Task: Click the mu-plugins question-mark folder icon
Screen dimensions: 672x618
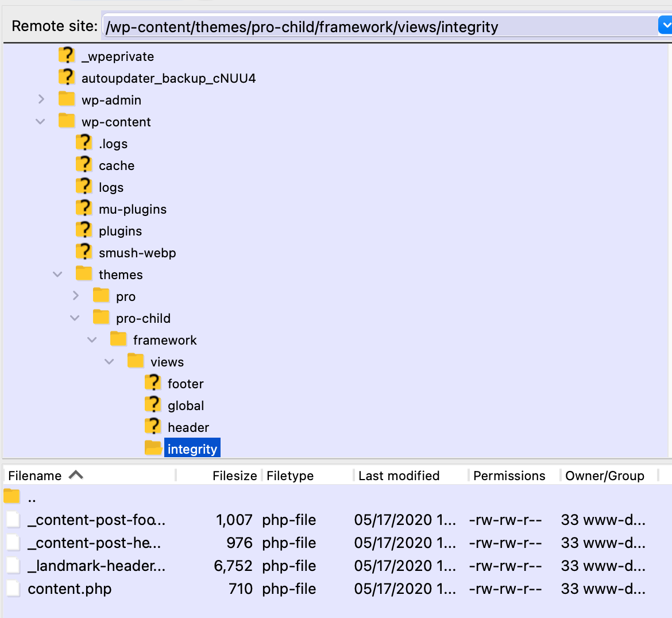Action: 84,208
